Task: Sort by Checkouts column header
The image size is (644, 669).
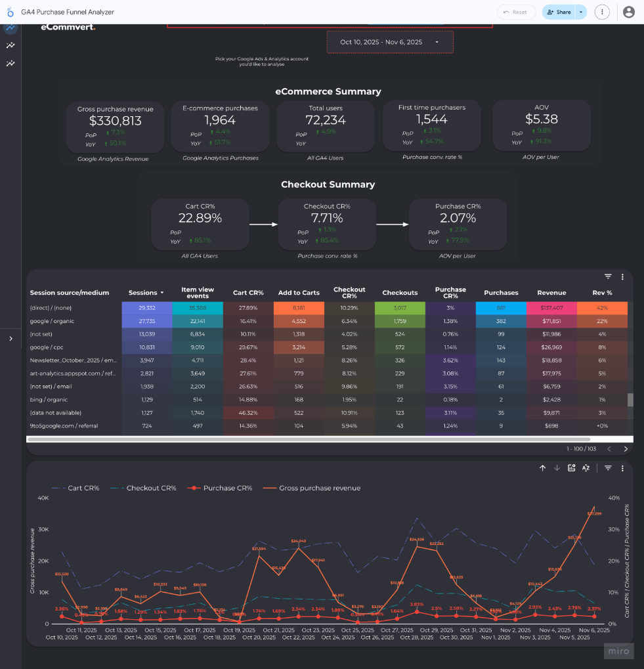Action: tap(400, 293)
